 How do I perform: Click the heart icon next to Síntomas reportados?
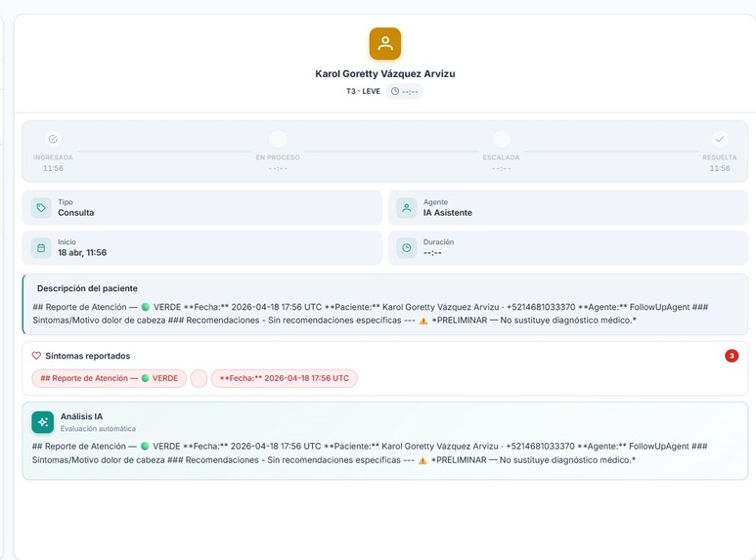[x=36, y=356]
